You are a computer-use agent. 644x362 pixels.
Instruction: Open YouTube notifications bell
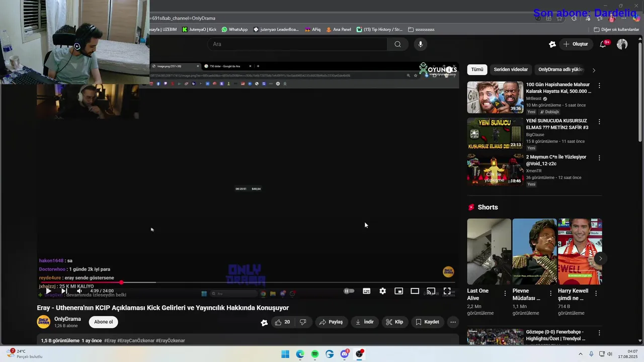[x=603, y=44]
